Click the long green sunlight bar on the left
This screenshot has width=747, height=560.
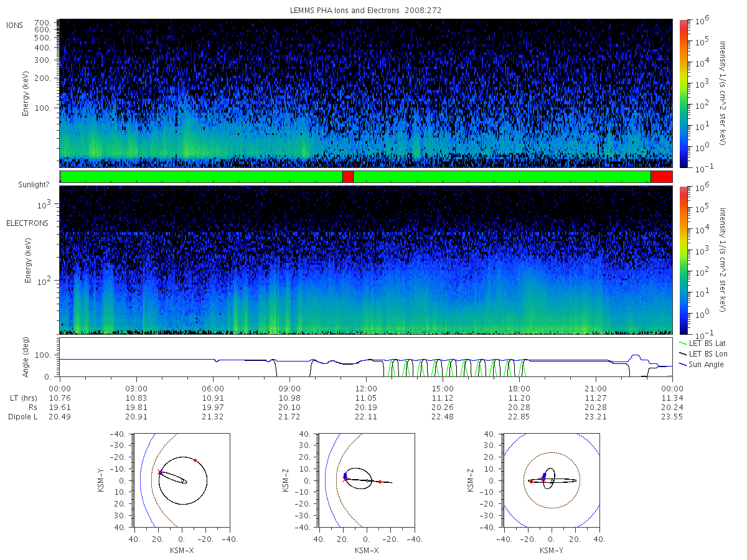202,177
